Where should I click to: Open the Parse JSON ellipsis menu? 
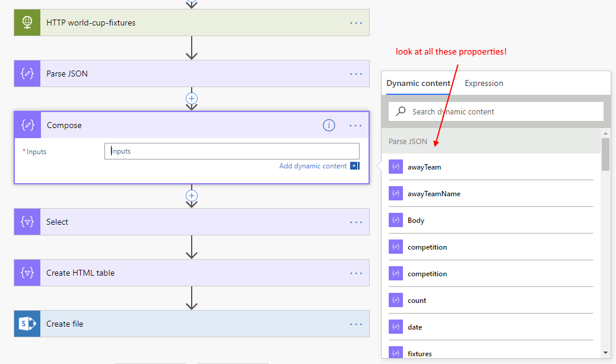point(355,74)
